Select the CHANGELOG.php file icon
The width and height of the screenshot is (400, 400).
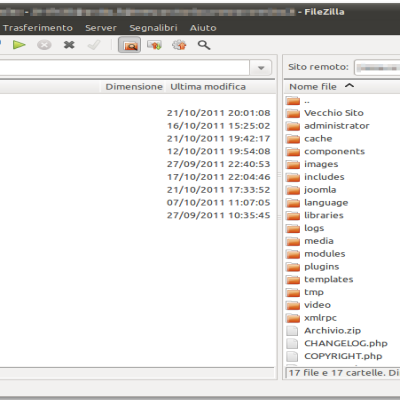click(x=292, y=343)
